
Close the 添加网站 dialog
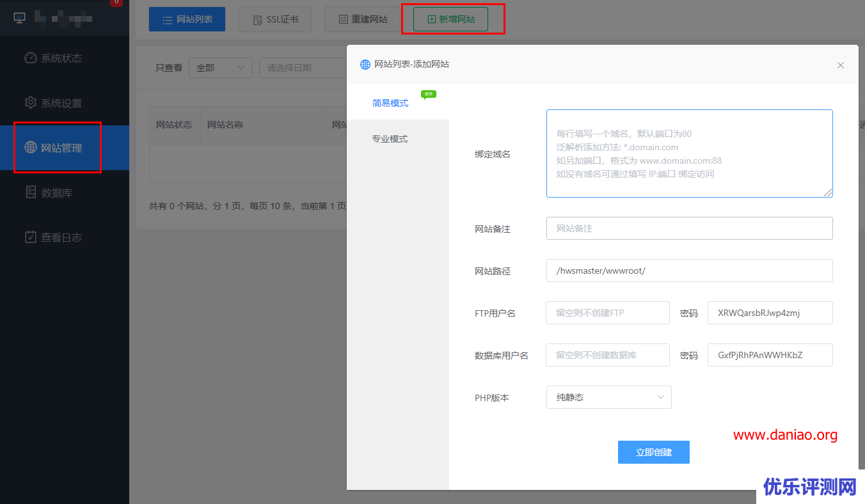tap(840, 65)
